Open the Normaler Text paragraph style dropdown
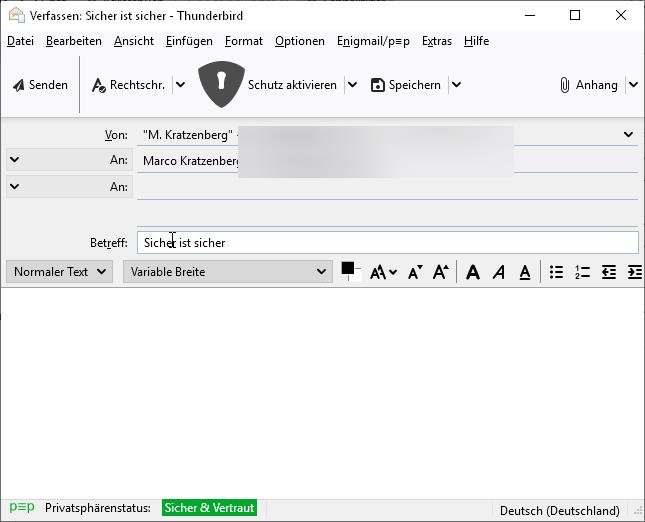645x522 pixels. [x=60, y=272]
